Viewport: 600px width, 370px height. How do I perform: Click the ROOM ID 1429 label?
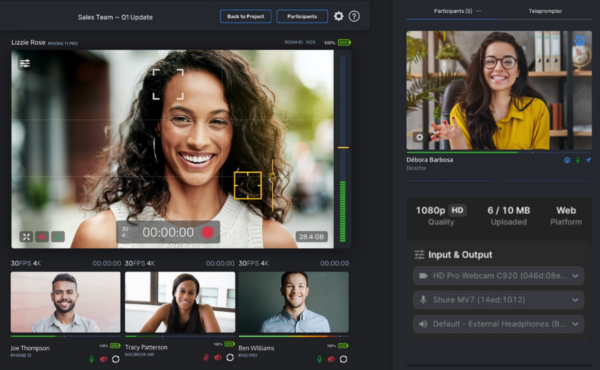[300, 42]
